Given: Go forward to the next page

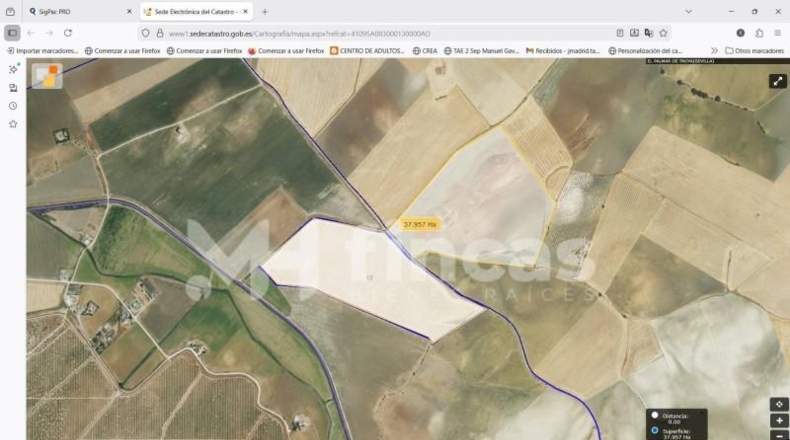Looking at the screenshot, I should click(49, 33).
